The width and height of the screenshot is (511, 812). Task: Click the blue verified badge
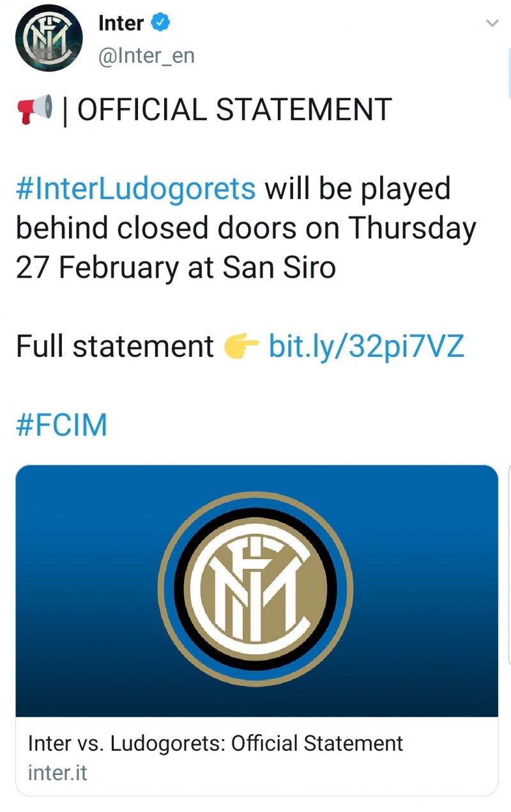click(160, 24)
